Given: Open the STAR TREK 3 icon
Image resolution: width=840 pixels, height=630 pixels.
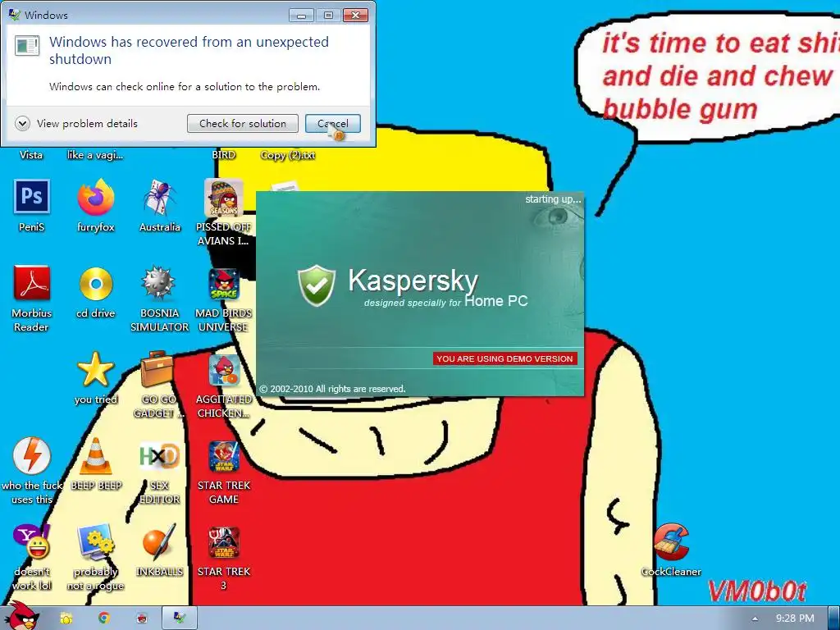Looking at the screenshot, I should (223, 542).
